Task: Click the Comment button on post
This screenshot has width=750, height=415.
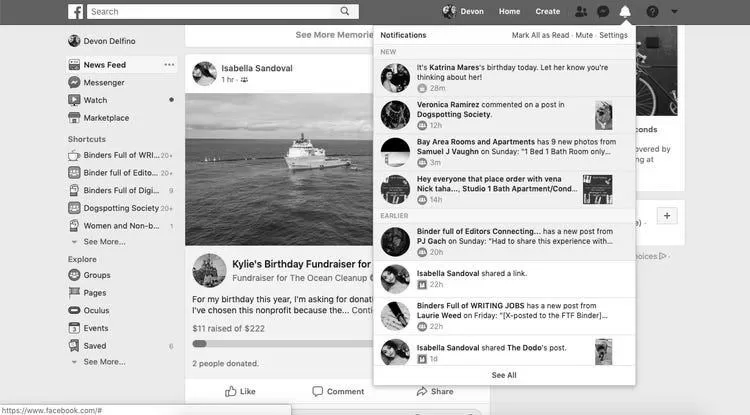Action: [338, 392]
